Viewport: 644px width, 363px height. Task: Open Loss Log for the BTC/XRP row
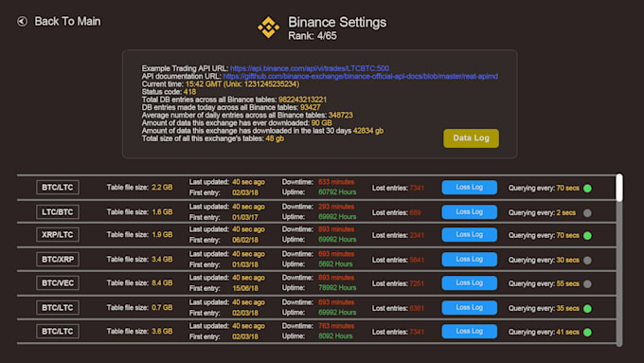click(x=470, y=260)
